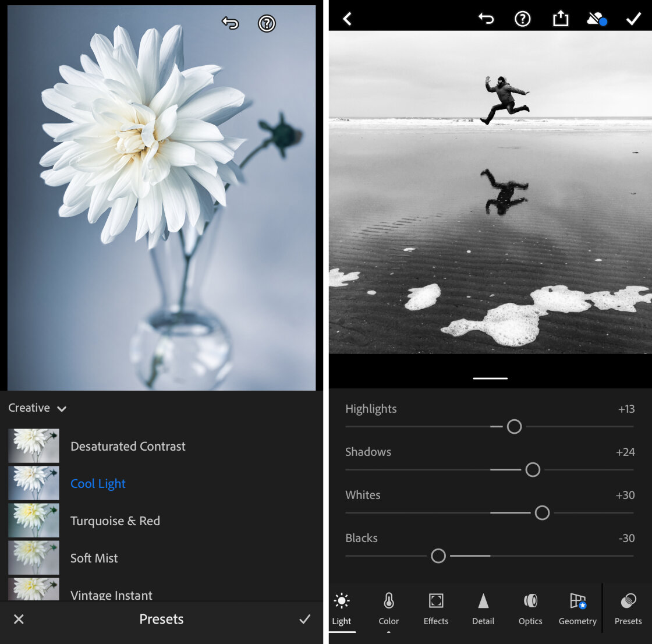
Task: Tap the undo arrow above the flower photo
Action: (231, 23)
